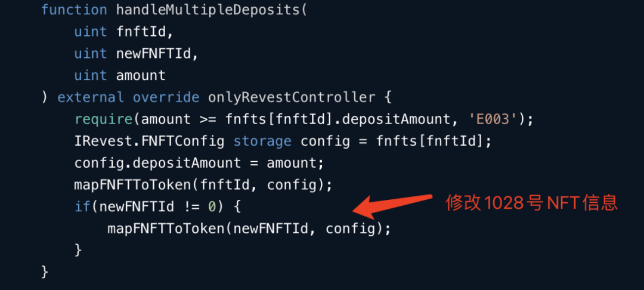Click the fnftId parameter declaration
Viewport: 644px width, 290px height.
[124, 32]
